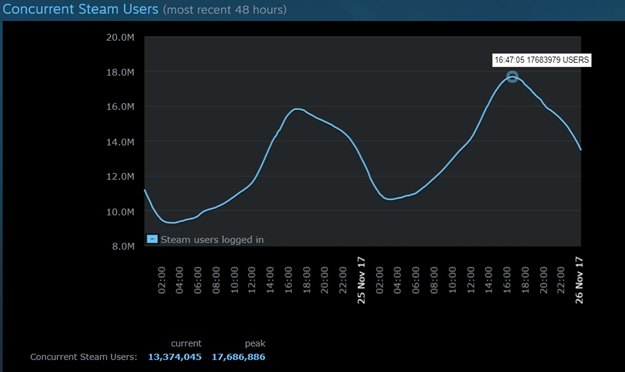The image size is (625, 372).
Task: Click the 10.0M y-axis label
Action: click(x=120, y=212)
